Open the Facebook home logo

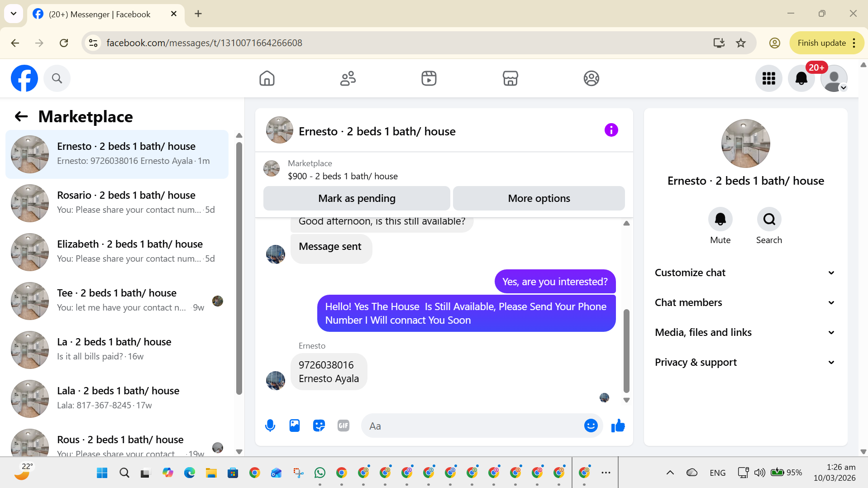click(24, 78)
